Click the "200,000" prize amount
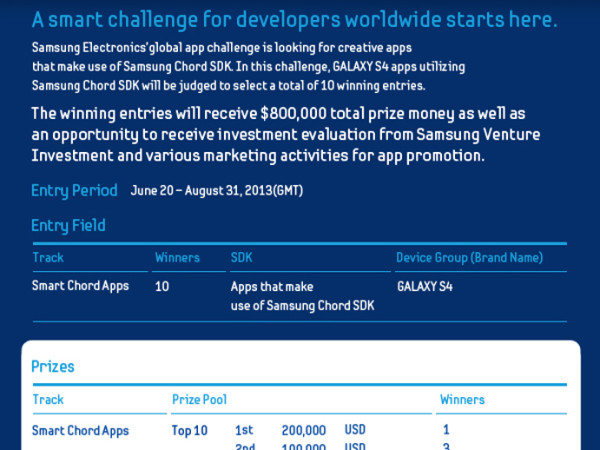 coord(304,430)
